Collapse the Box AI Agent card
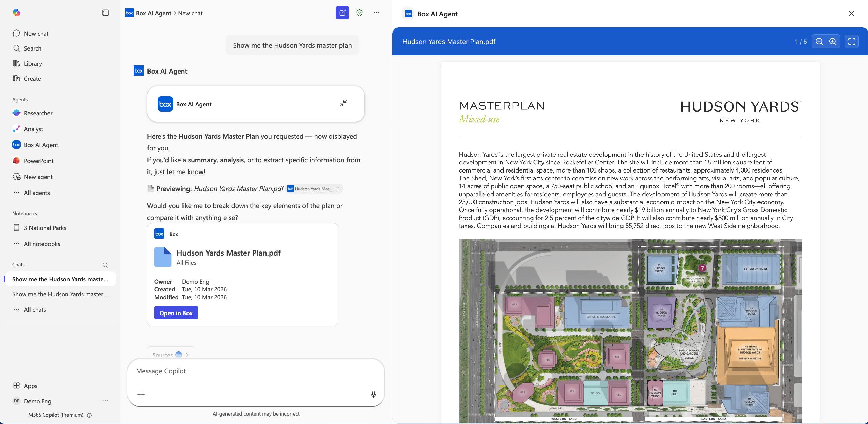Viewport: 868px width, 424px height. click(x=343, y=103)
